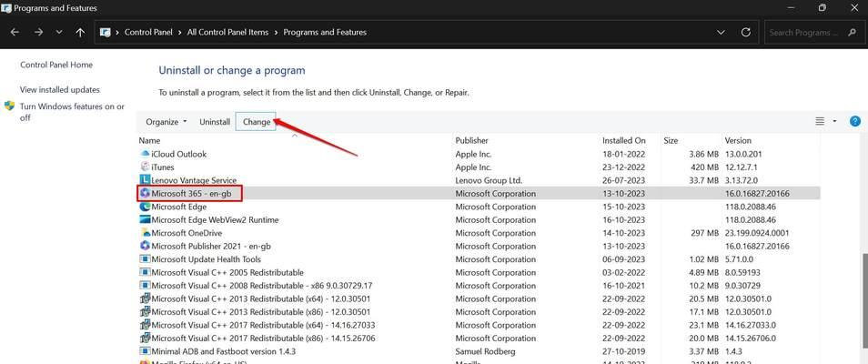Select Visual C++ 2005 Redistributable icon
The height and width of the screenshot is (364, 868).
[x=145, y=273]
